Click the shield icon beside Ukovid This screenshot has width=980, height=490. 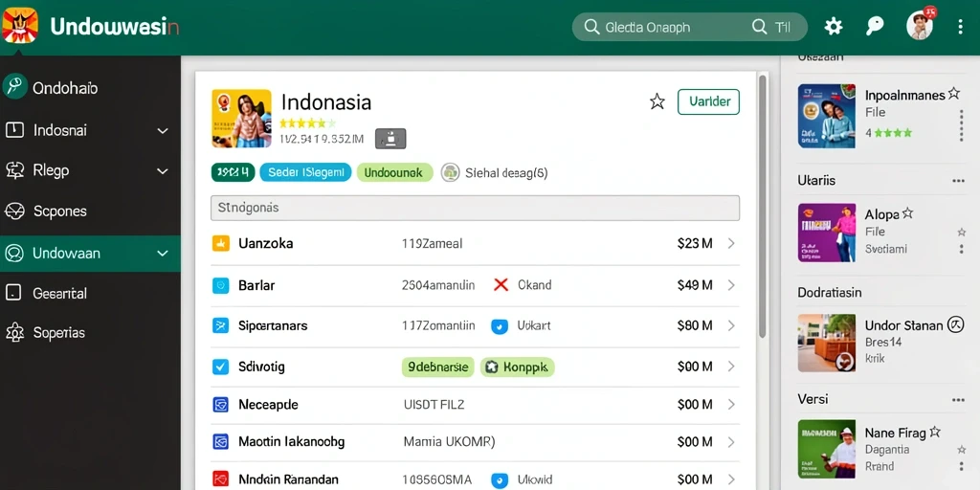pos(500,479)
